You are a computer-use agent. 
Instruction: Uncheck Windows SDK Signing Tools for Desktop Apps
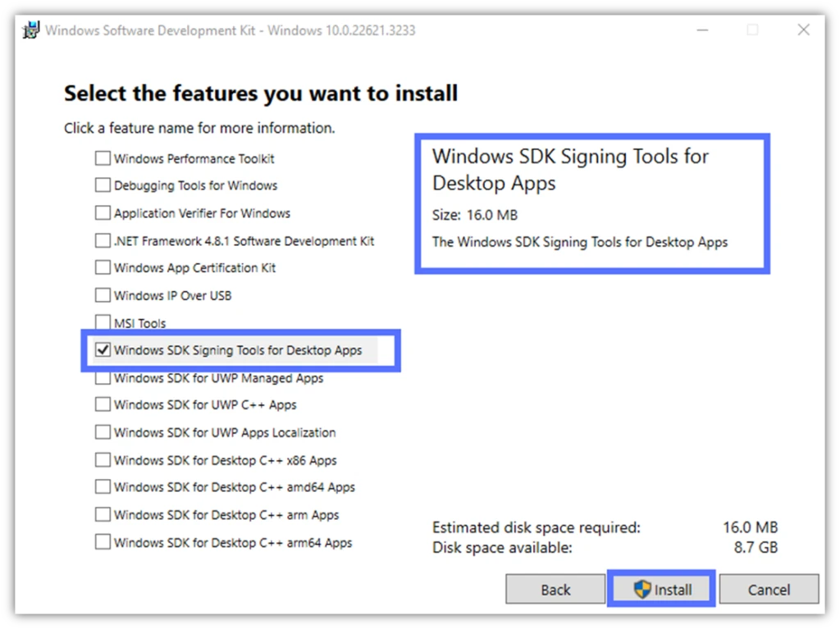103,349
